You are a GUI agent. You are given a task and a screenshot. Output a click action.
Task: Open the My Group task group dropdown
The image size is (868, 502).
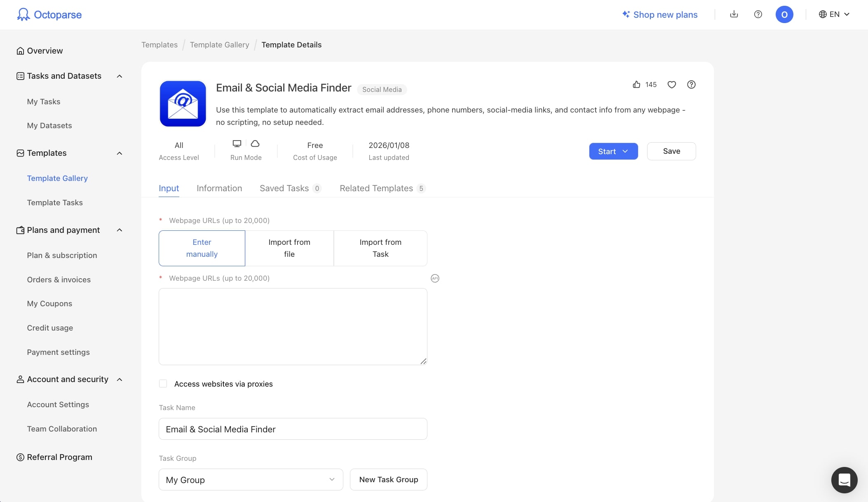click(251, 479)
